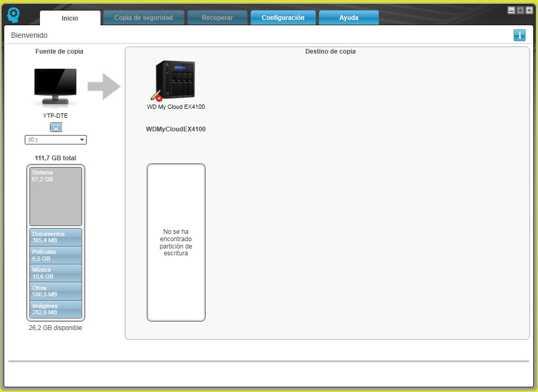
Task: Open the info panel via the blue i icon
Action: point(519,35)
